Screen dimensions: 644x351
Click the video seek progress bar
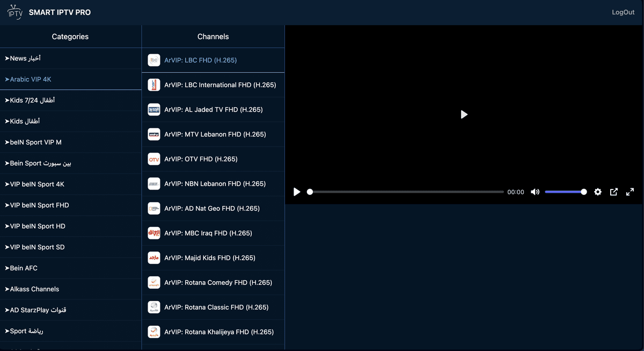tap(406, 192)
